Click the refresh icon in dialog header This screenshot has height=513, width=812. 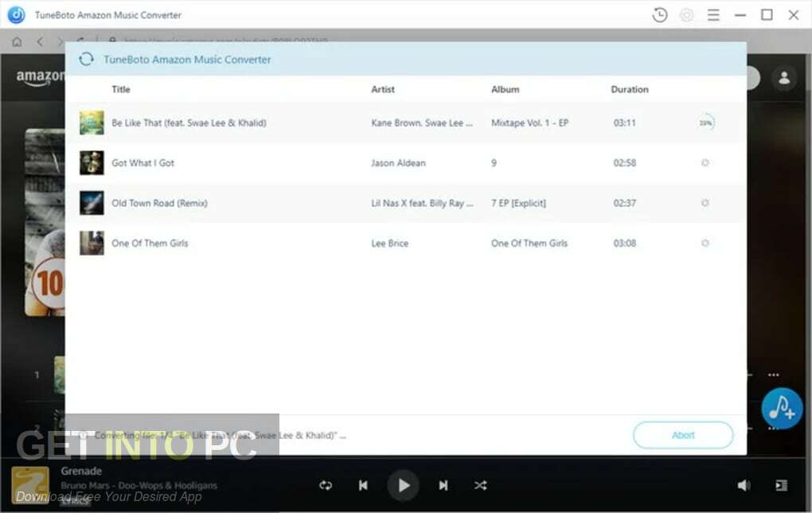87,59
